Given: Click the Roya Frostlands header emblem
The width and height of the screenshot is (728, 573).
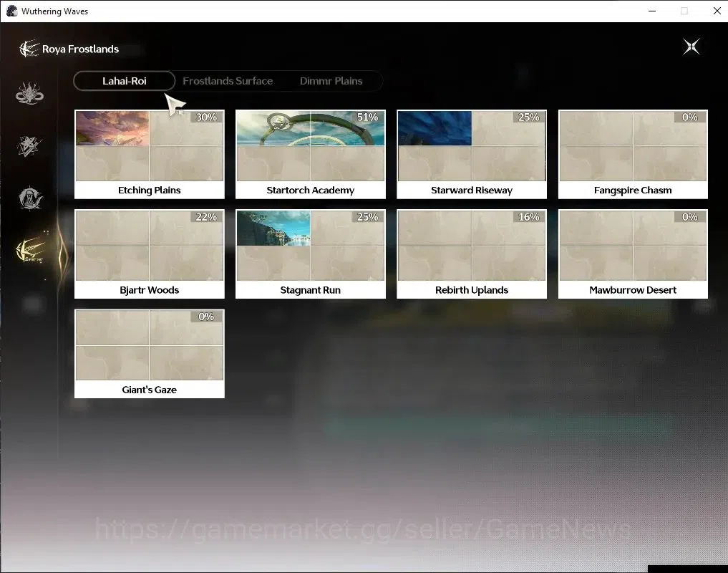Looking at the screenshot, I should [x=29, y=48].
